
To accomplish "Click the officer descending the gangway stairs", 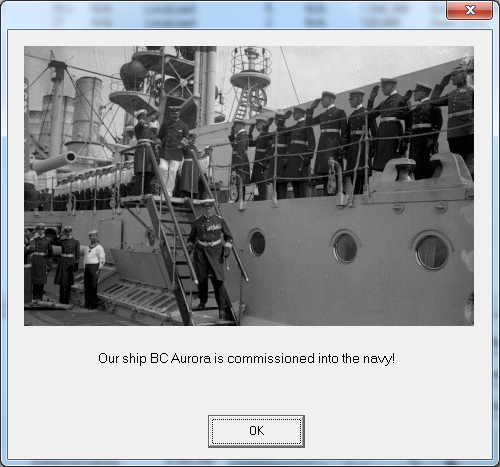I will point(210,256).
